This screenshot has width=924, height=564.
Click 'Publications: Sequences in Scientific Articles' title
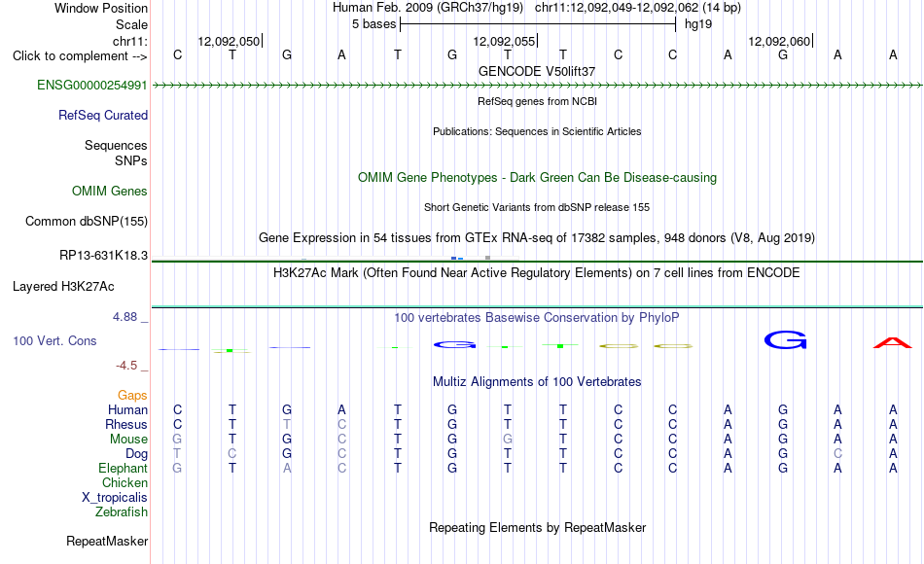(537, 131)
